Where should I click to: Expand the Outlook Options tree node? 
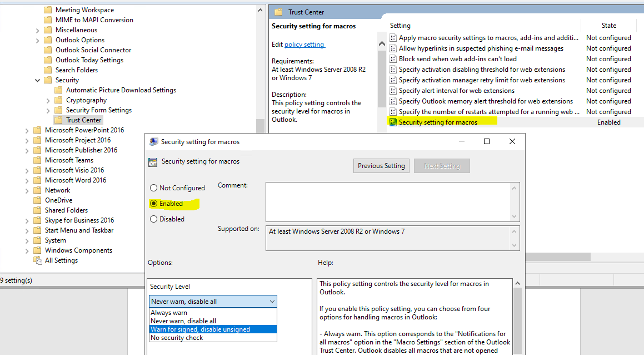click(x=37, y=40)
